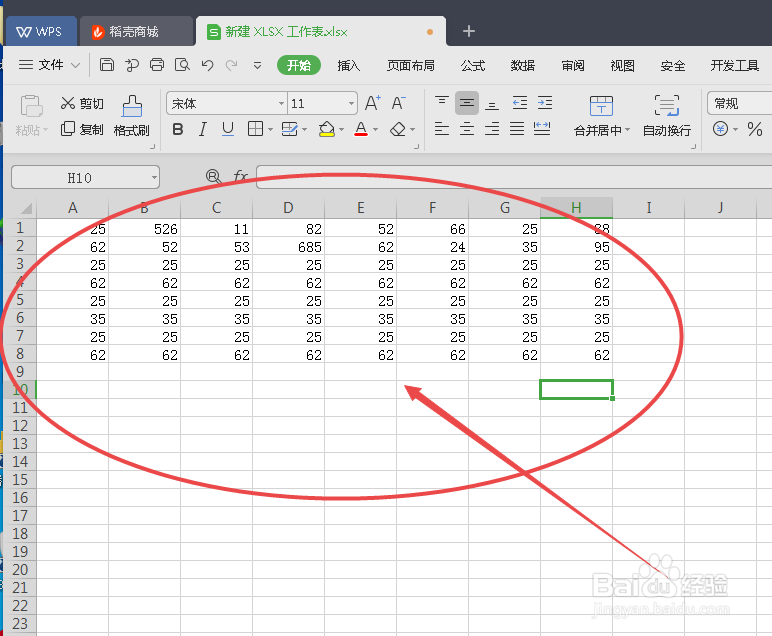Click the fx insert function icon
This screenshot has height=636, width=772.
(240, 176)
